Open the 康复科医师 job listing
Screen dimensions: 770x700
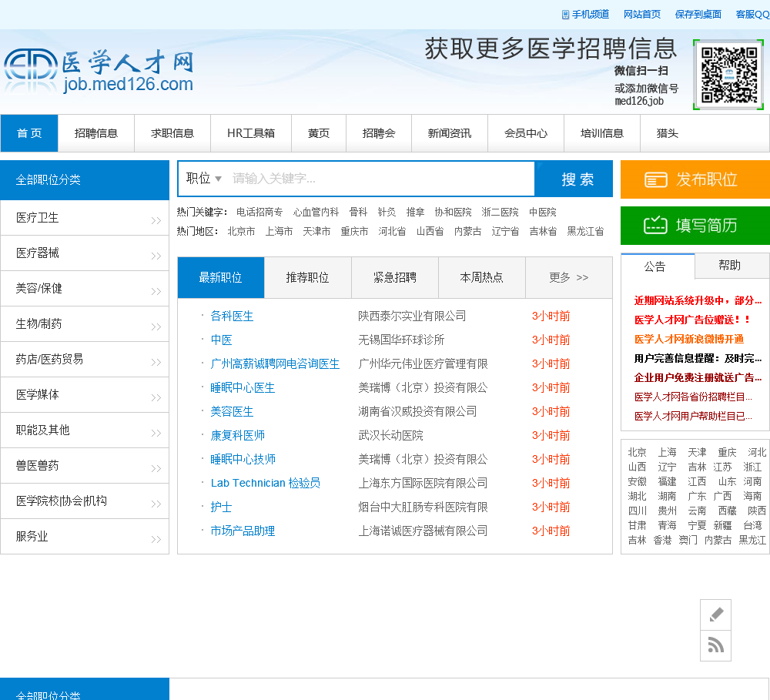pos(238,435)
